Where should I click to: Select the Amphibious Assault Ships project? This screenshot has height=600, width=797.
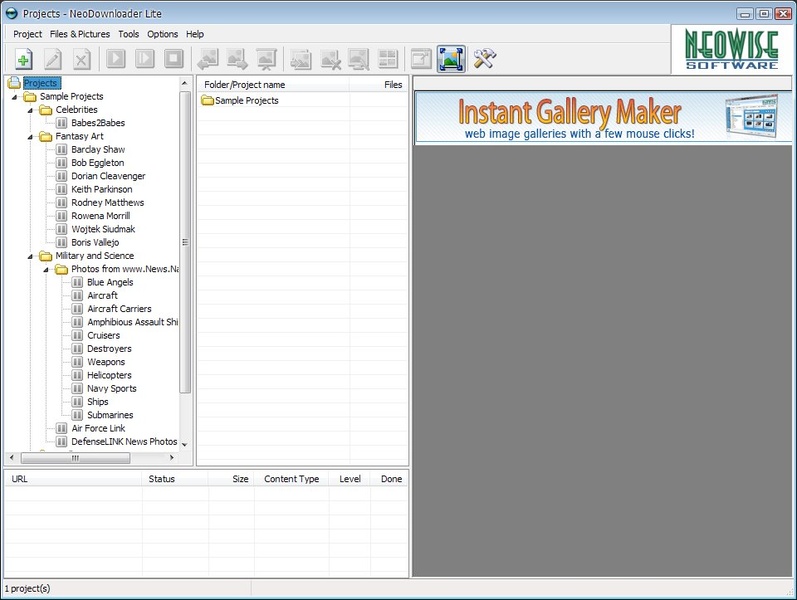(x=133, y=322)
